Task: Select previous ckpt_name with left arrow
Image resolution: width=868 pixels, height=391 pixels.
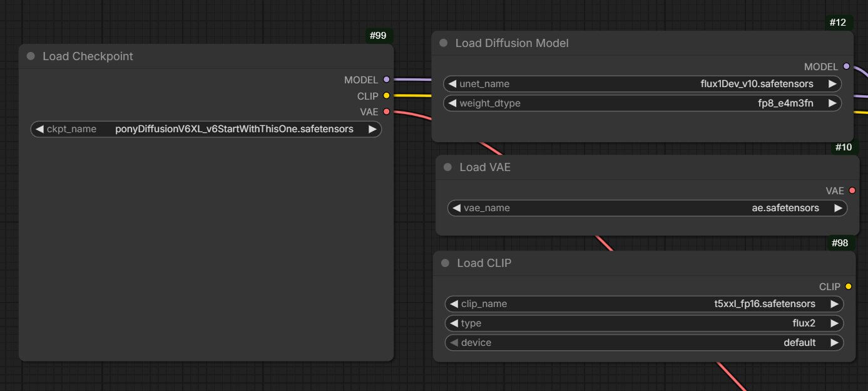Action: [39, 129]
